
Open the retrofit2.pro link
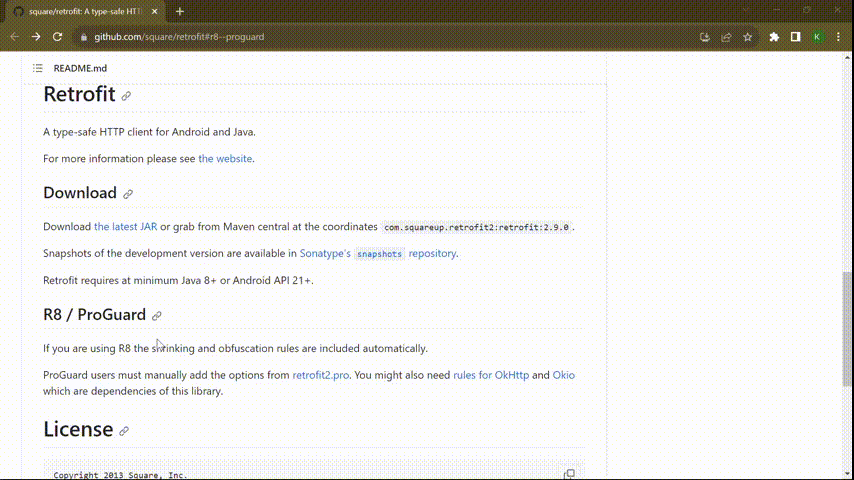(x=321, y=375)
